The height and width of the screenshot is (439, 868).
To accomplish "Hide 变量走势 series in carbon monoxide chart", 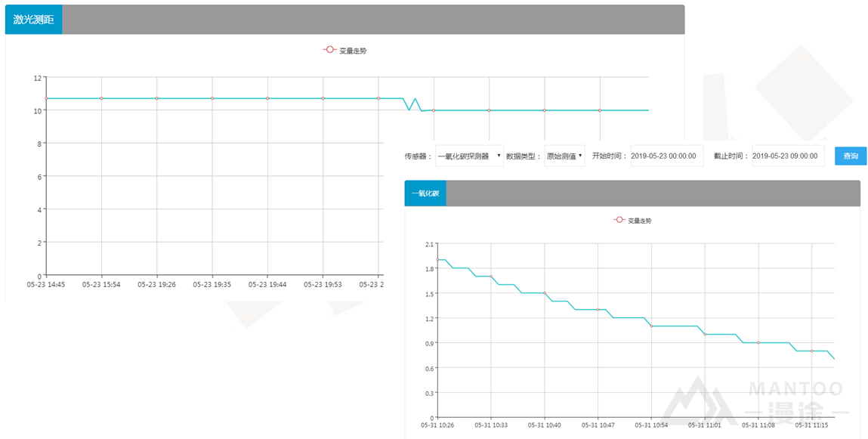I will pos(633,221).
